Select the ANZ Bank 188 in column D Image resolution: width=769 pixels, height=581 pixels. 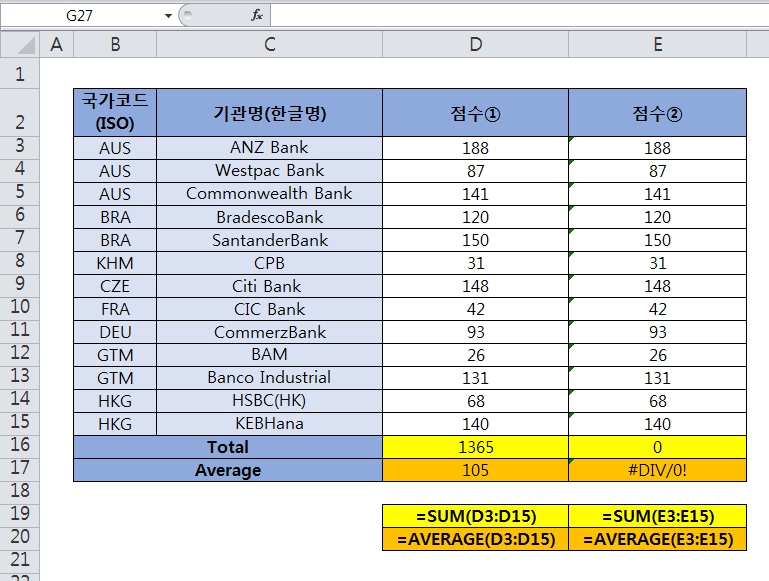point(475,148)
